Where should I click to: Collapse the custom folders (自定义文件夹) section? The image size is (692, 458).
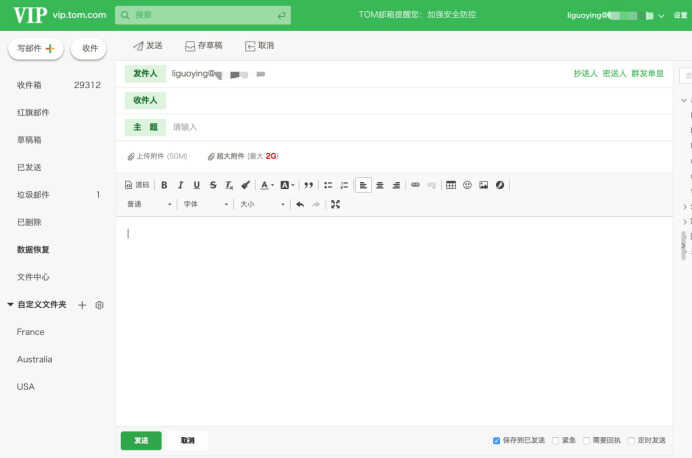click(10, 304)
